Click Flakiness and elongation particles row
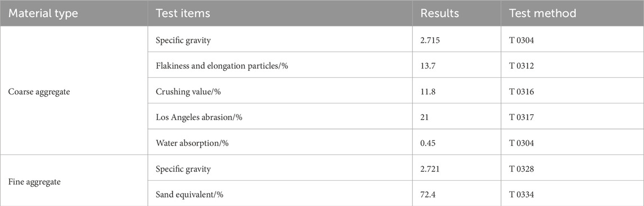This screenshot has width=644, height=206. 396,65
